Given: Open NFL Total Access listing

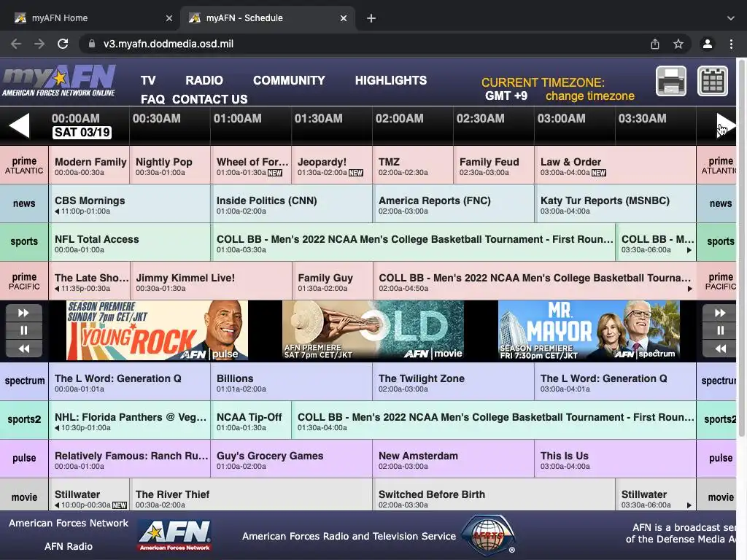Looking at the screenshot, I should click(x=130, y=242).
